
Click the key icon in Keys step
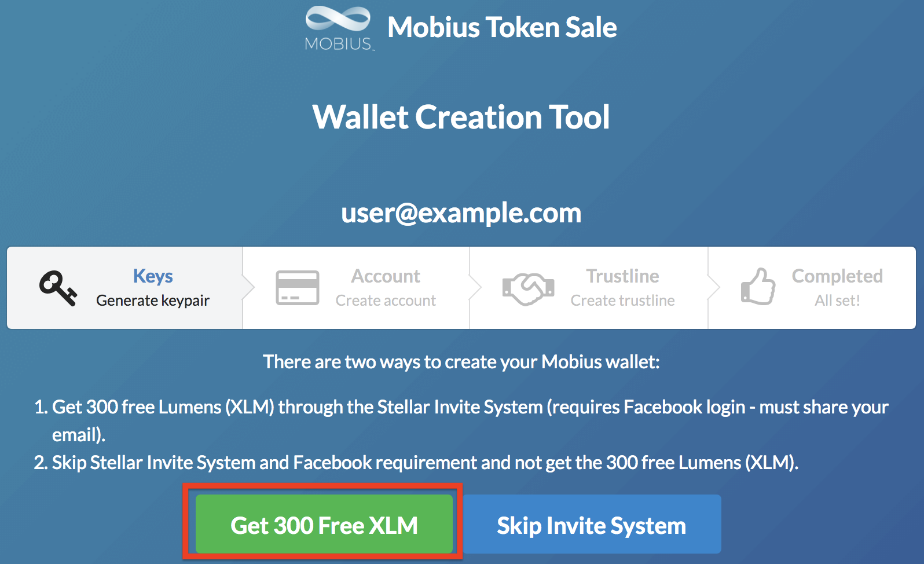coord(58,288)
